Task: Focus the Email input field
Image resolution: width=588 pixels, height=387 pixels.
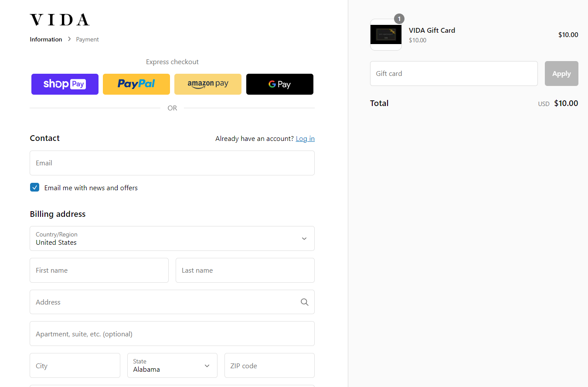Action: click(x=172, y=163)
